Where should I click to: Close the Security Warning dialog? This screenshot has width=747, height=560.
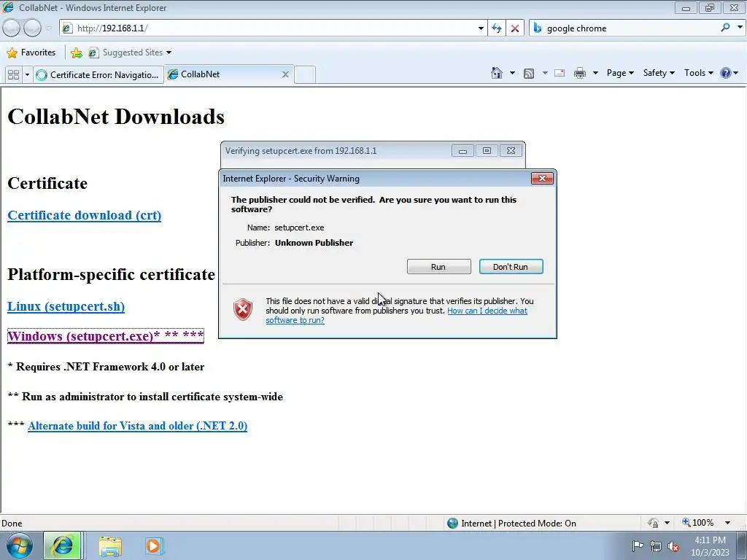coord(542,179)
